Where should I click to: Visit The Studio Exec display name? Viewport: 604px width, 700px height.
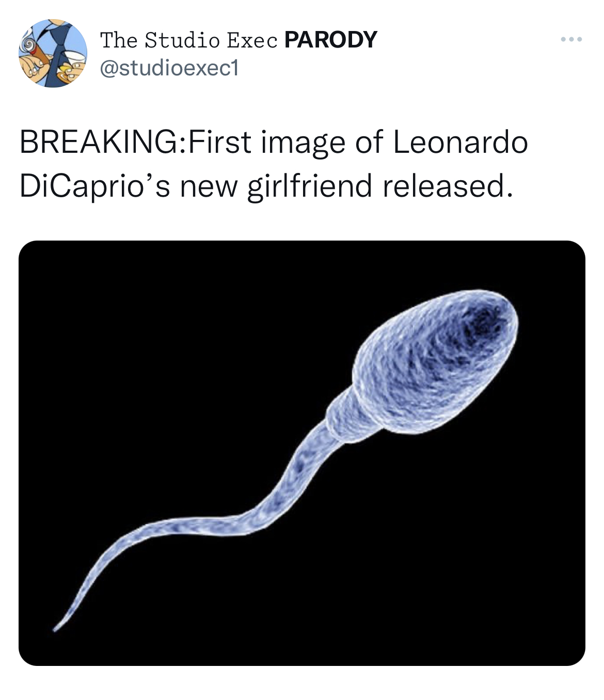point(188,40)
